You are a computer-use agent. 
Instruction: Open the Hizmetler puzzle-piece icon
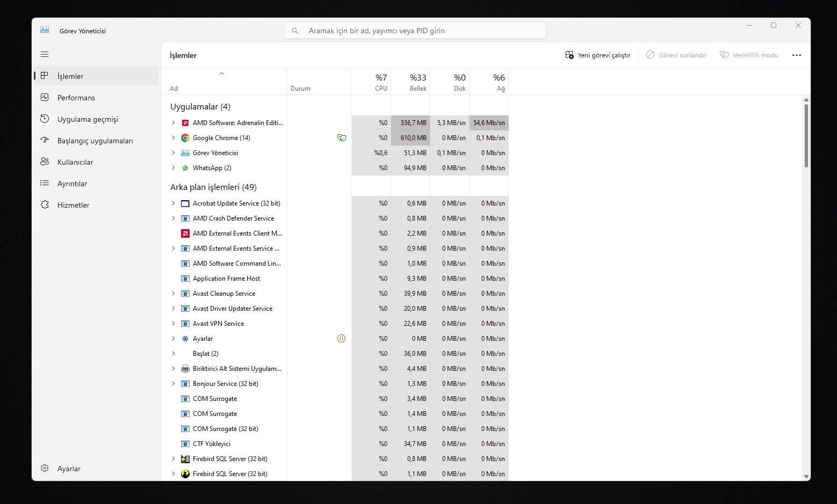45,204
